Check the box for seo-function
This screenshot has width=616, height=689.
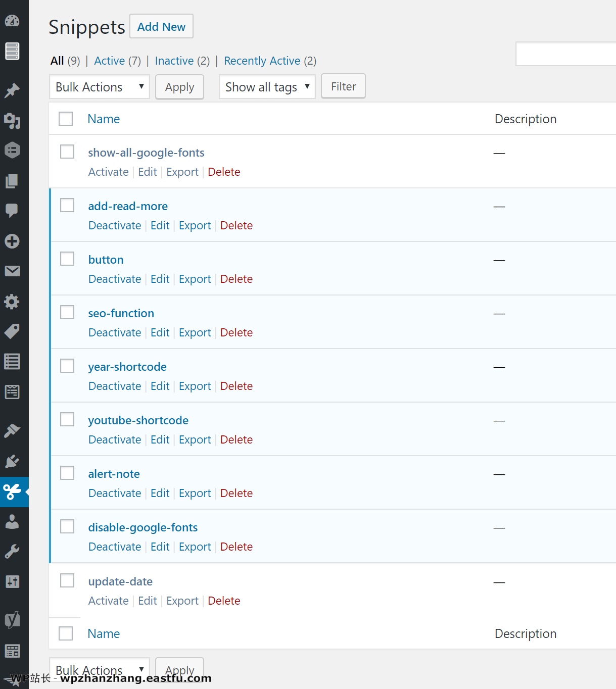(x=67, y=312)
